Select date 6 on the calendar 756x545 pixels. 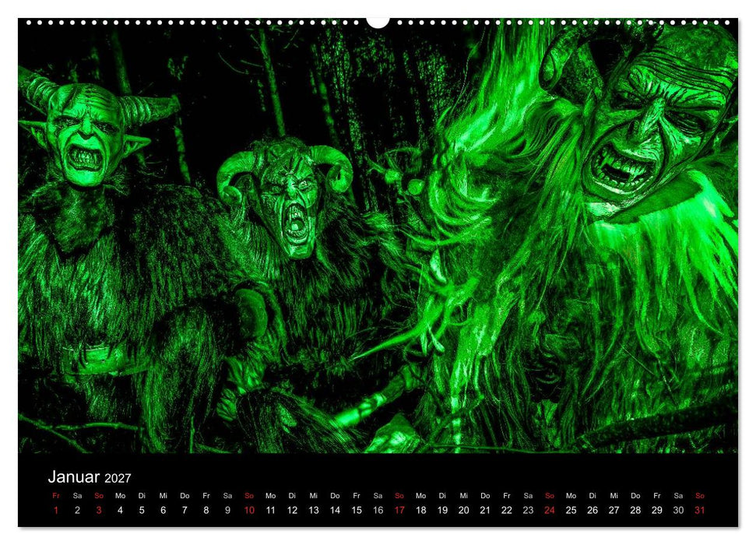click(163, 510)
